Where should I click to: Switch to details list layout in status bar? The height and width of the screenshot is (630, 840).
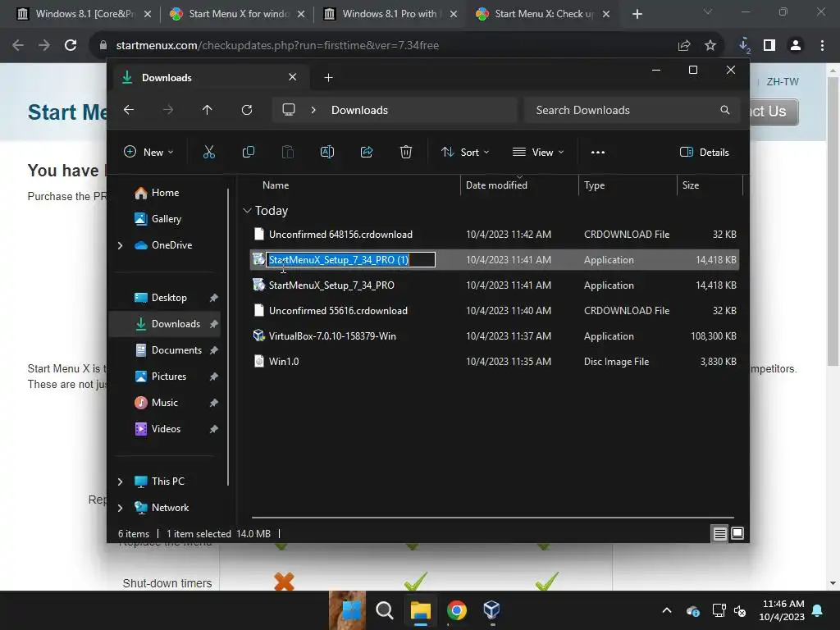[720, 533]
